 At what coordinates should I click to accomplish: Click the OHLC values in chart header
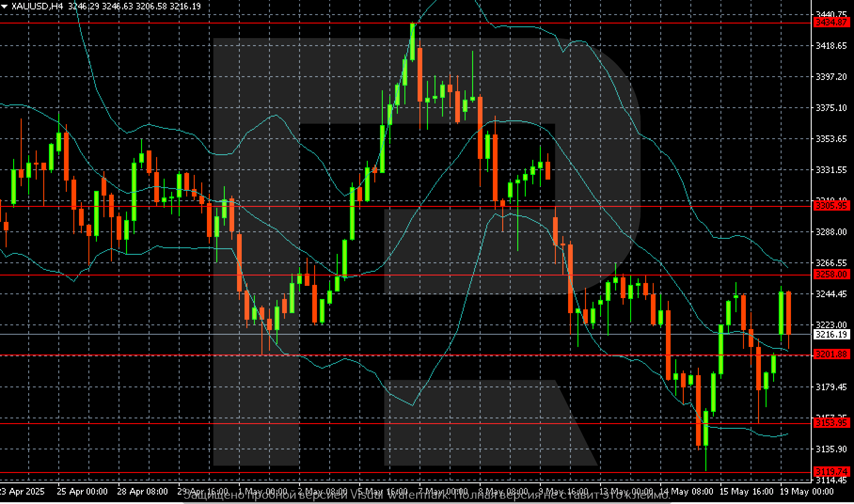tap(134, 6)
